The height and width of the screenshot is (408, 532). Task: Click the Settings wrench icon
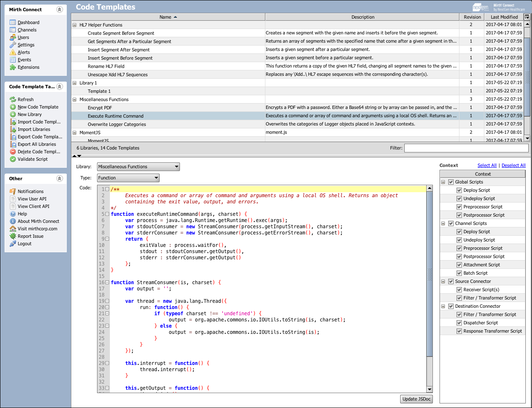pos(13,45)
